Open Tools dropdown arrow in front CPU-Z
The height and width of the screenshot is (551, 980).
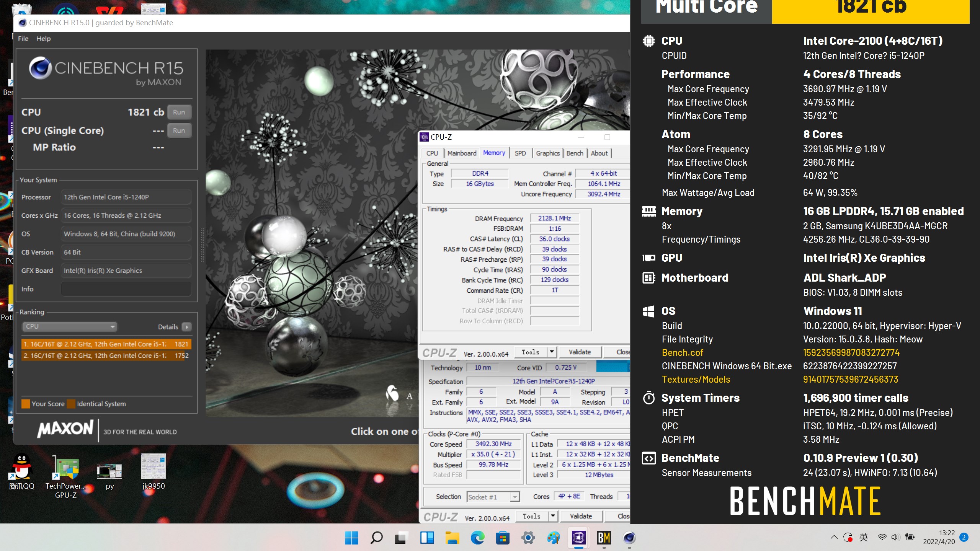[x=552, y=352]
